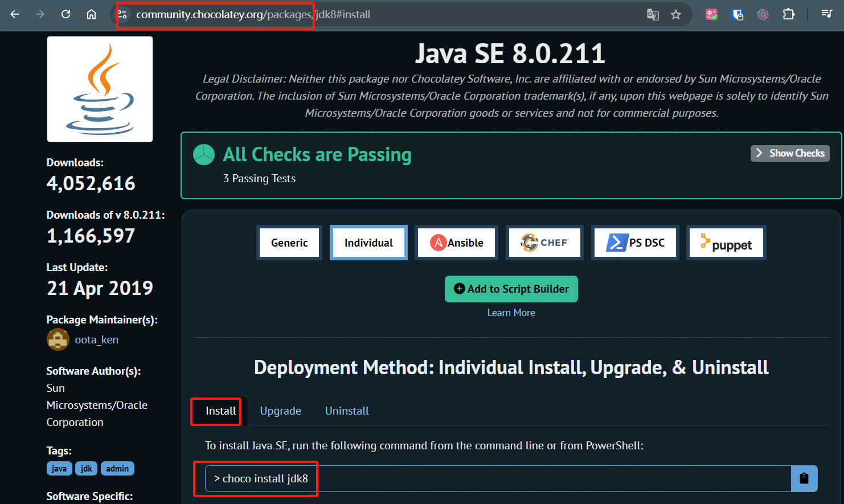Choose the Puppet deployment method
844x504 pixels.
[x=726, y=243]
